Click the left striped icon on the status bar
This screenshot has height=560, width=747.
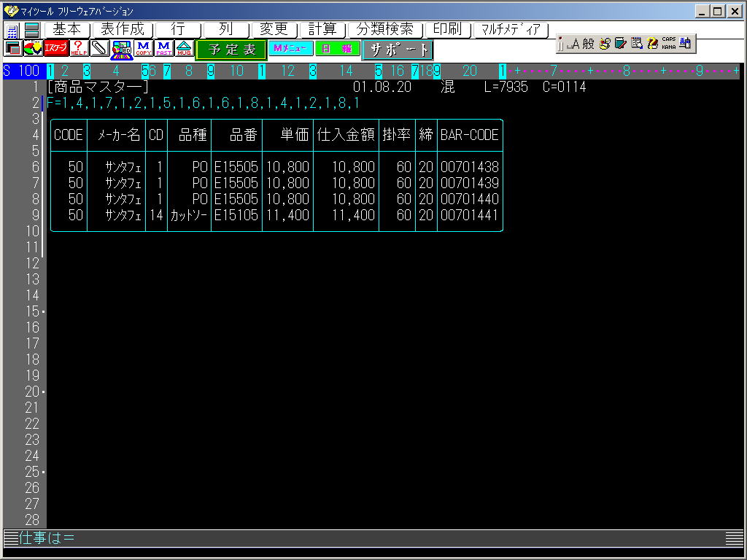[10, 538]
